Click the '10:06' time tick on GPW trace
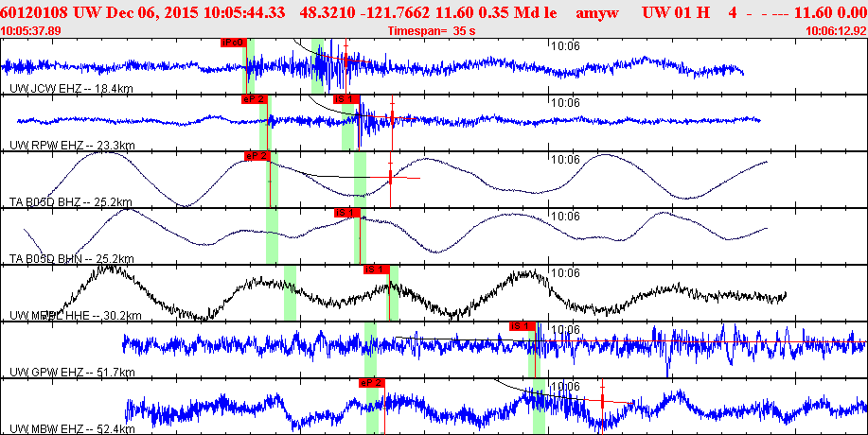868x435 pixels. (566, 329)
